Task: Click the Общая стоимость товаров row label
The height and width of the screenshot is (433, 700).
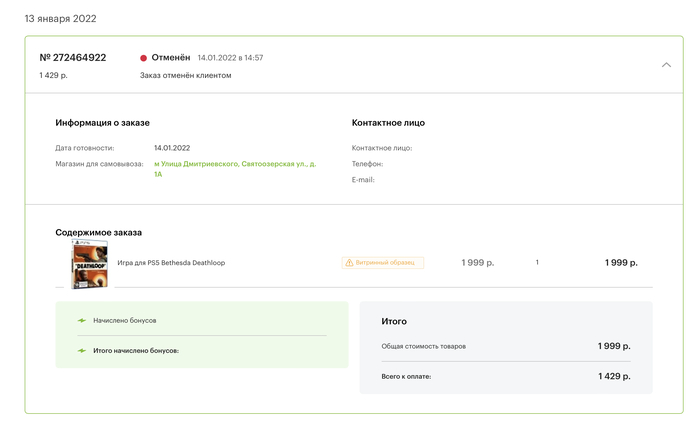Action: coord(423,347)
